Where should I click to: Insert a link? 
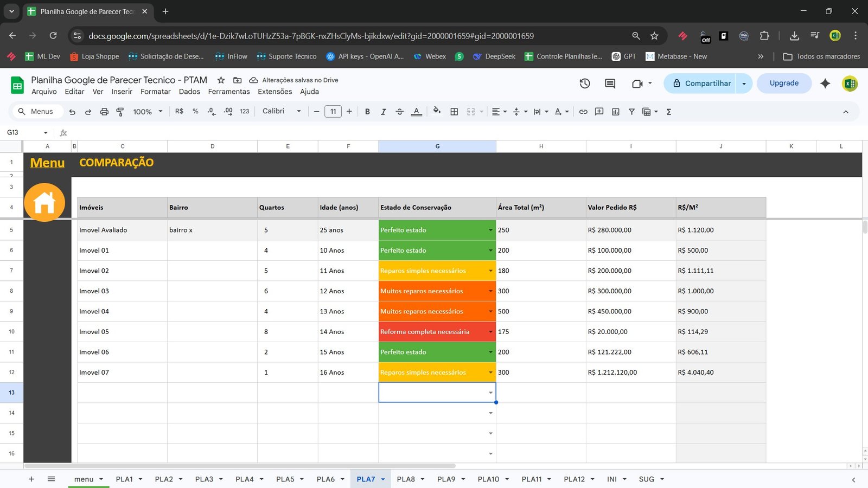583,112
